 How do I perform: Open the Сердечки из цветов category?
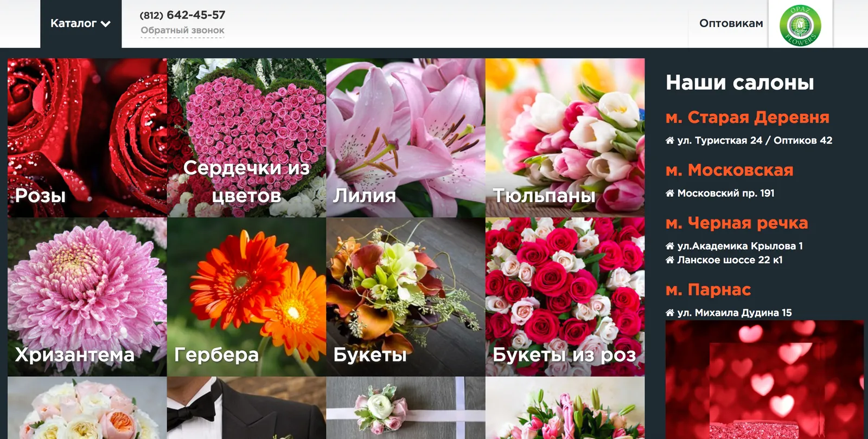[x=246, y=138]
